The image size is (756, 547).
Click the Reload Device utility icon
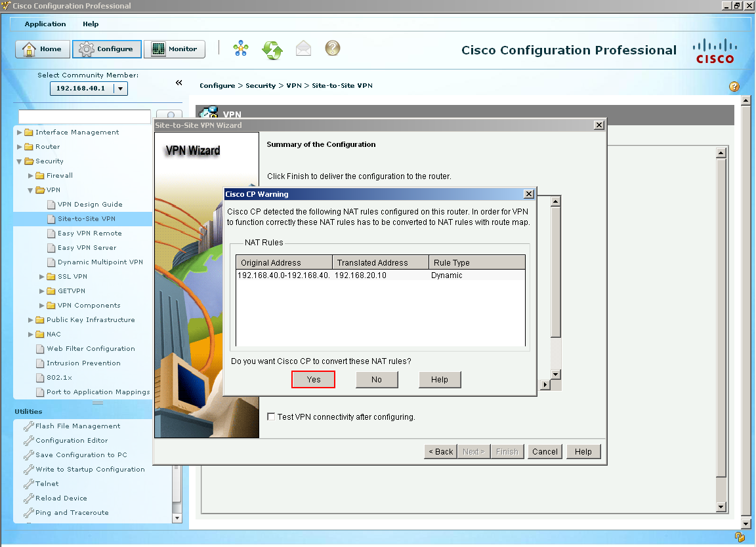29,498
